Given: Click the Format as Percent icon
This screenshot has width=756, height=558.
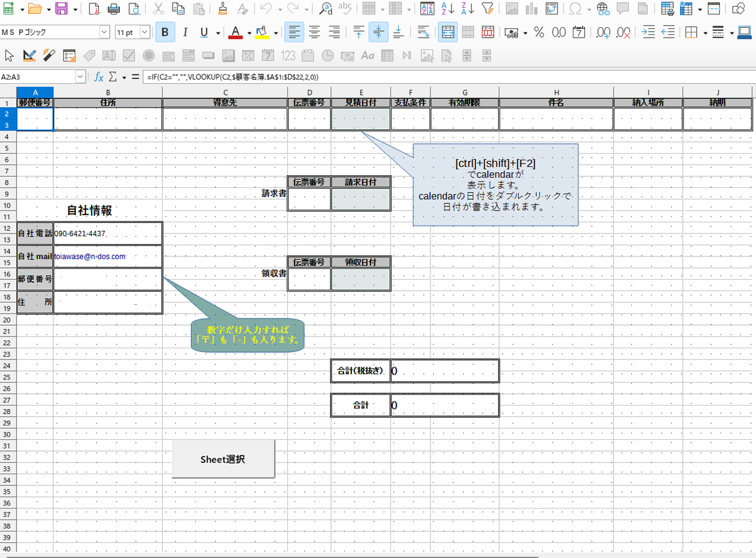Looking at the screenshot, I should click(x=538, y=32).
